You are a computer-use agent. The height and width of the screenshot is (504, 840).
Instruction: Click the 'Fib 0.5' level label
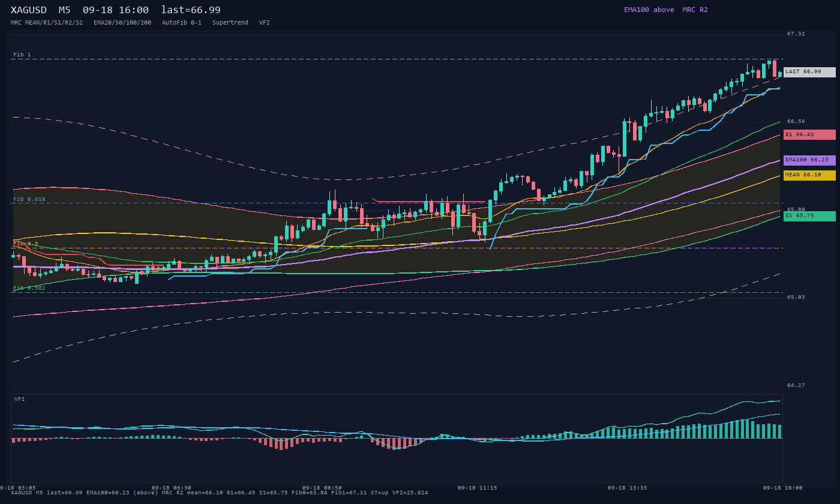click(26, 244)
